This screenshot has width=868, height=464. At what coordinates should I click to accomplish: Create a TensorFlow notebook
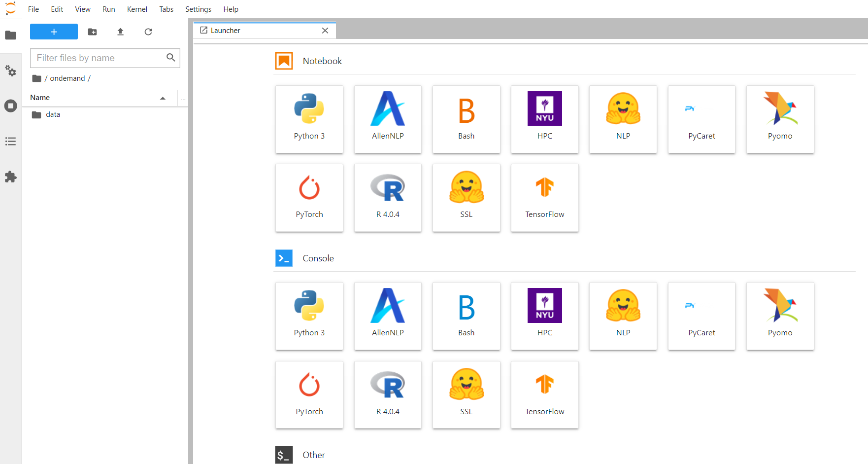pyautogui.click(x=545, y=198)
